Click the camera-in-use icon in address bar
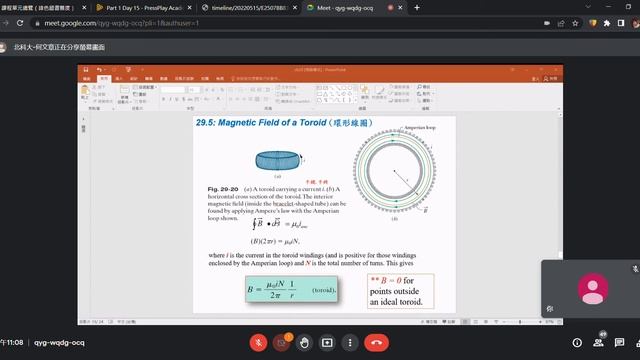 click(x=547, y=23)
